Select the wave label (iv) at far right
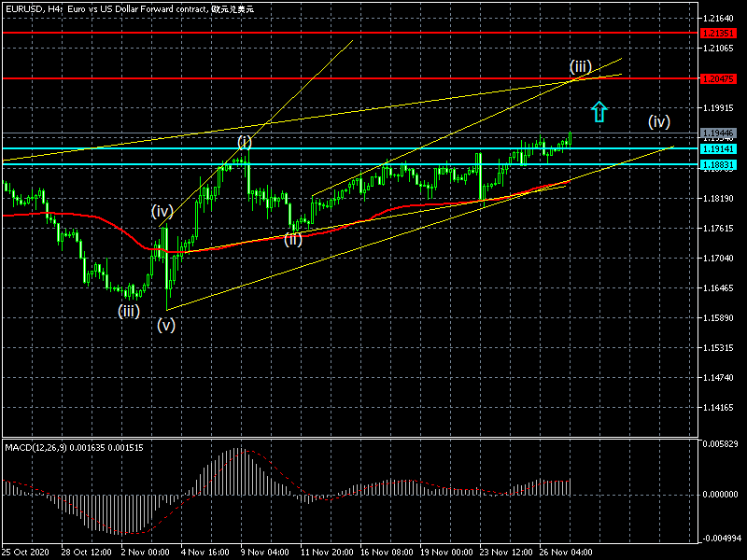747x560 pixels. click(x=659, y=121)
